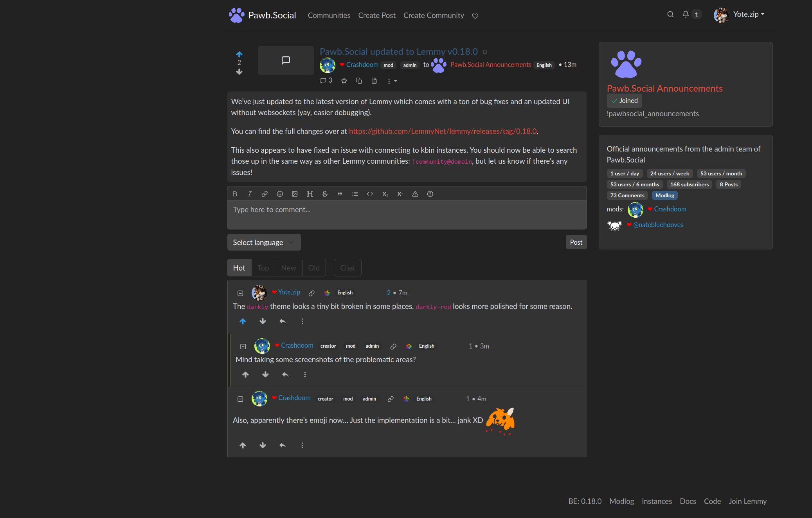812x518 pixels.
Task: Collapse Crashdoom's emoji comment
Action: [240, 399]
